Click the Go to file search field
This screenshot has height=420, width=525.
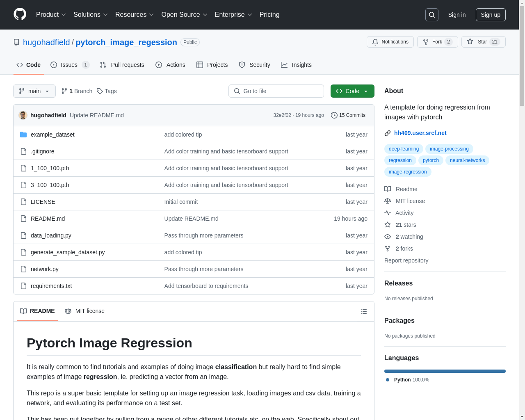(276, 91)
